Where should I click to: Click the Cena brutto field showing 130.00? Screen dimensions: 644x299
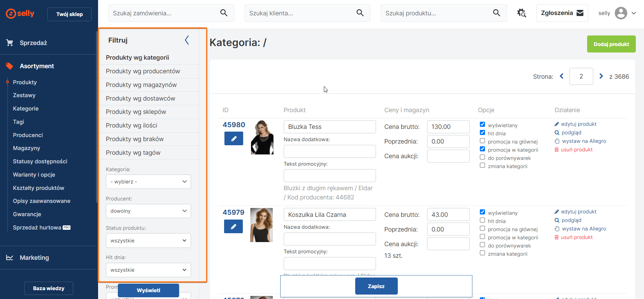point(448,127)
